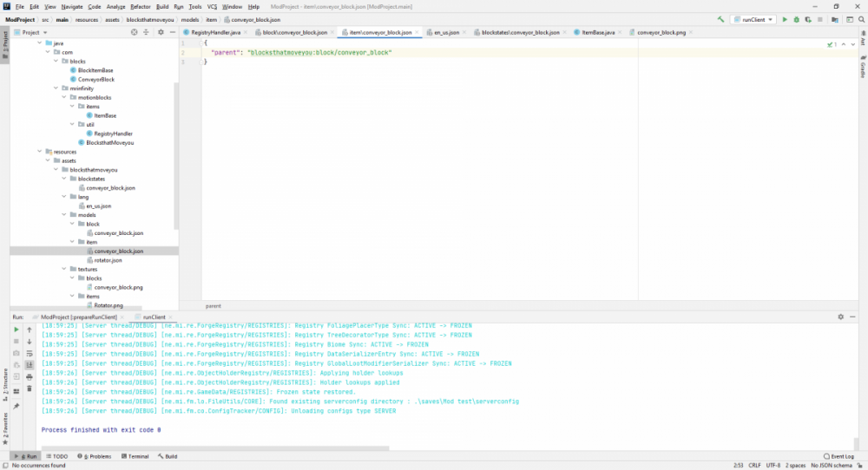Click the Down the stack trace arrow in the Run panel
This screenshot has height=470, width=868.
tap(30, 341)
